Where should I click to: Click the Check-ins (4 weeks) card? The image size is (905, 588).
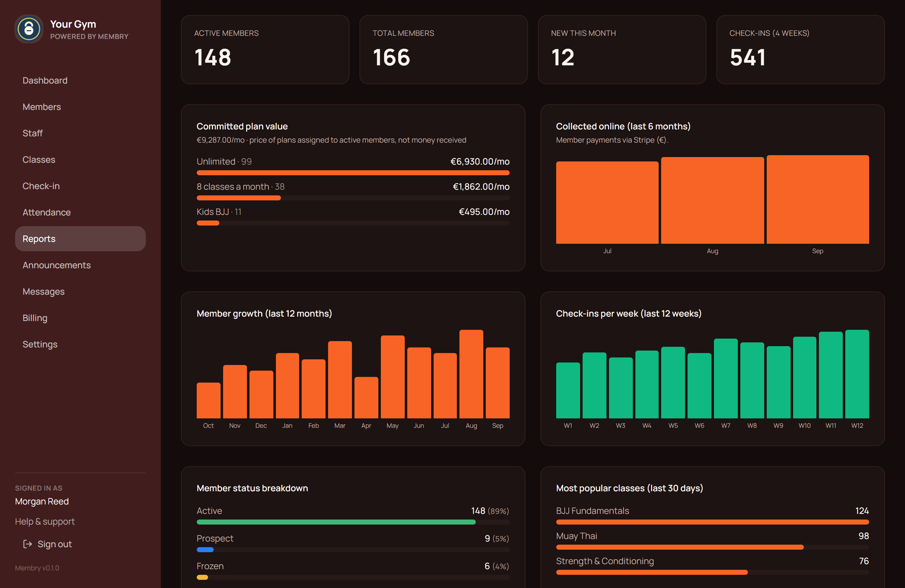point(800,49)
